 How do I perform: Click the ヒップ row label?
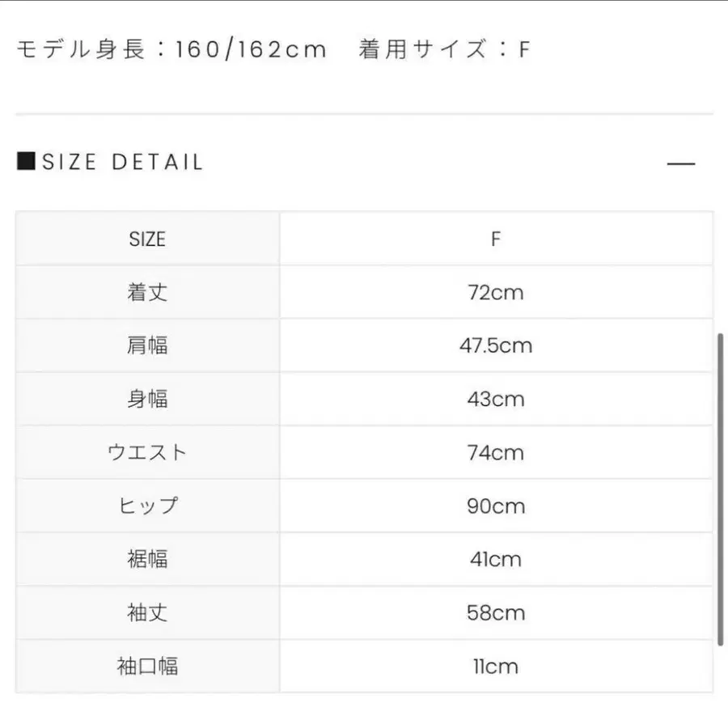(x=147, y=506)
